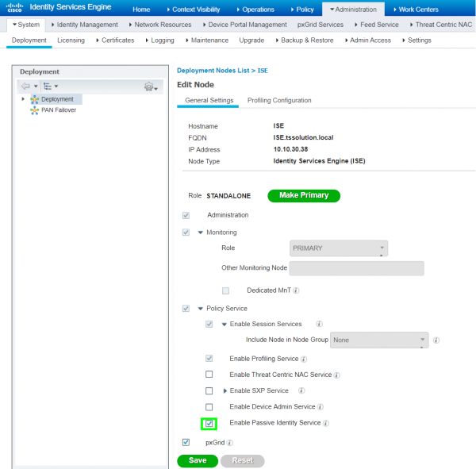Viewport: 476px width, 469px height.
Task: Click the back arrow in Deployment panel
Action: click(25, 86)
